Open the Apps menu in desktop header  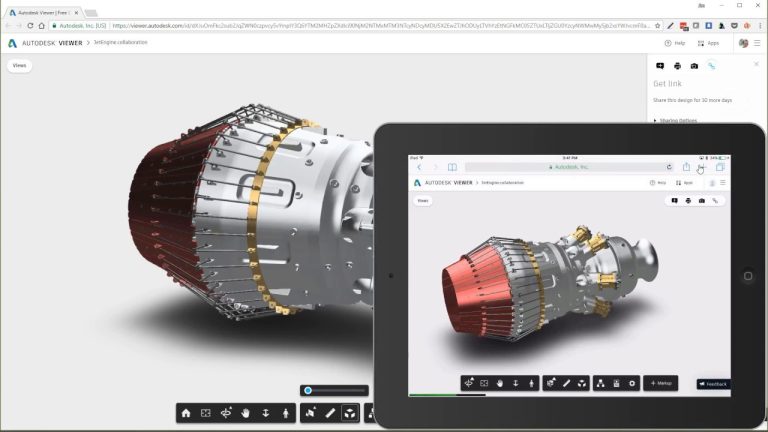(x=708, y=43)
